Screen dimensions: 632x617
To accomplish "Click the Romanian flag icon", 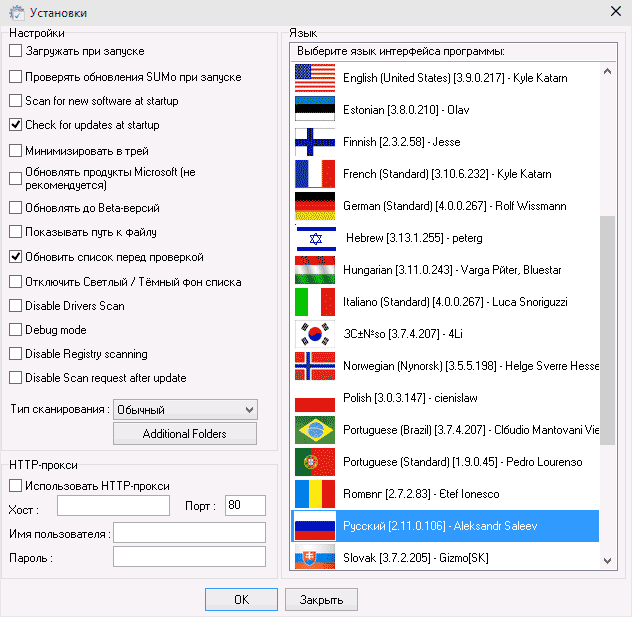I will [315, 494].
